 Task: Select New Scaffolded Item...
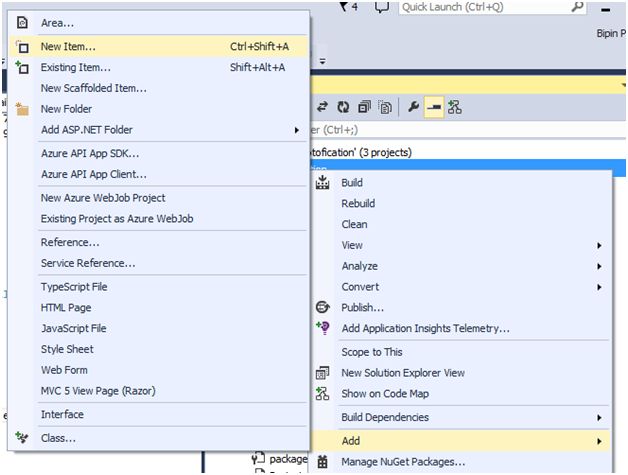159,88
